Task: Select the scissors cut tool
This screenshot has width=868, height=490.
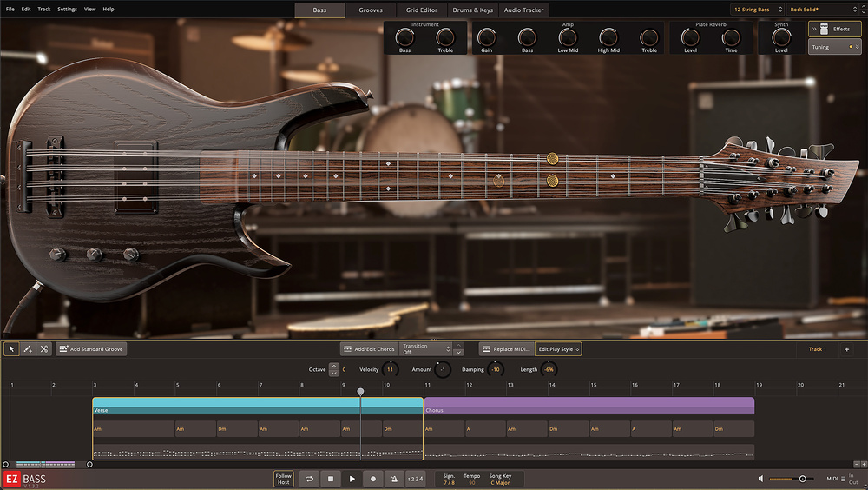Action: point(43,348)
